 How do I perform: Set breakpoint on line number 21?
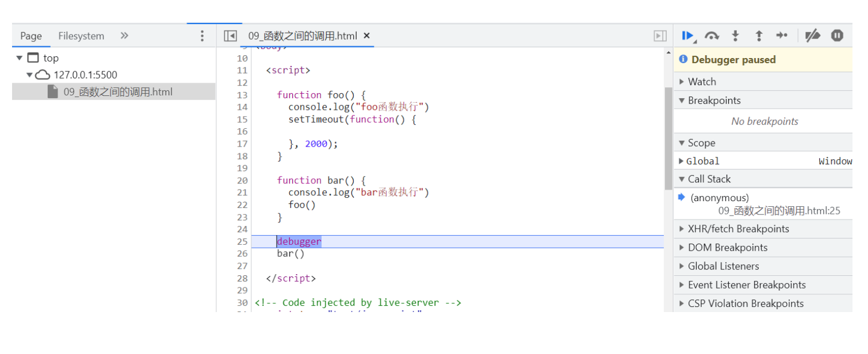[x=242, y=193]
